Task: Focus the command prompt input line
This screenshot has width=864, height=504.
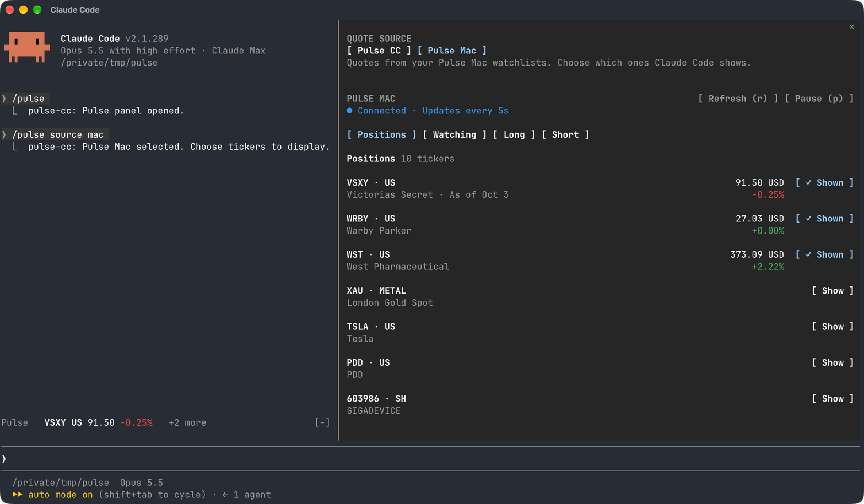Action: click(x=430, y=458)
